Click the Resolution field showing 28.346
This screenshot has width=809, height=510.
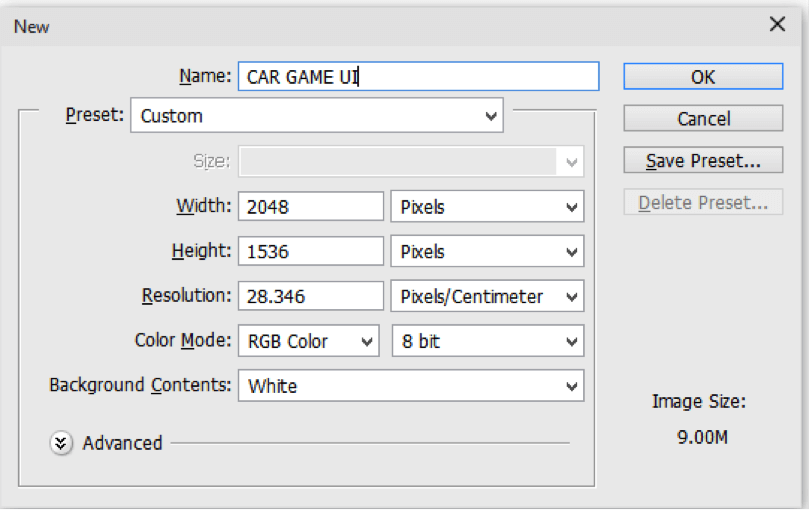coord(310,297)
